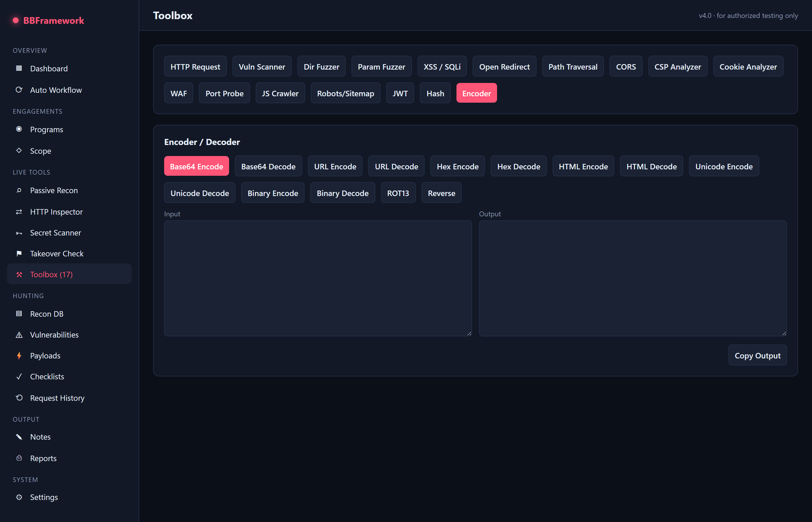This screenshot has width=812, height=522.
Task: Pick Binary Encode operation
Action: point(273,193)
